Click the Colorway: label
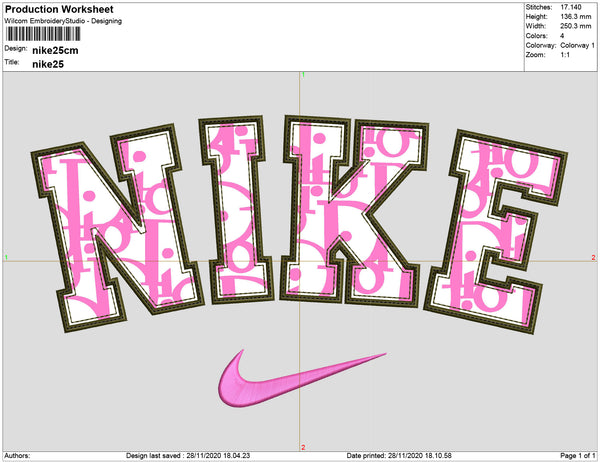 pos(541,46)
